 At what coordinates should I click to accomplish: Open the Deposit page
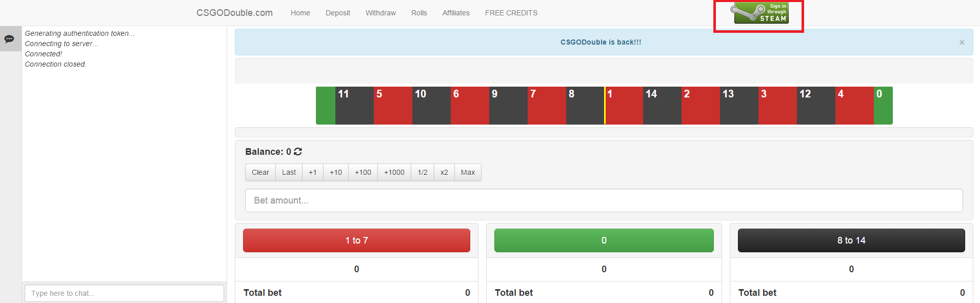point(337,13)
